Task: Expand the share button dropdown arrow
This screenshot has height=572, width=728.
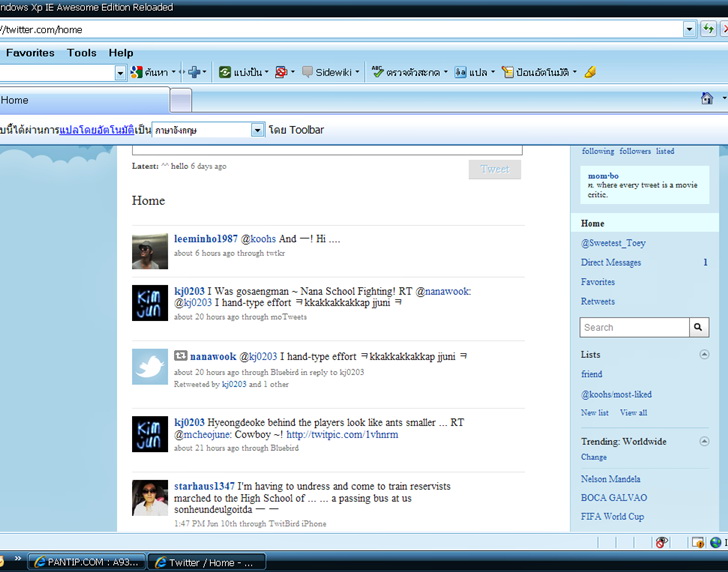Action: (266, 72)
